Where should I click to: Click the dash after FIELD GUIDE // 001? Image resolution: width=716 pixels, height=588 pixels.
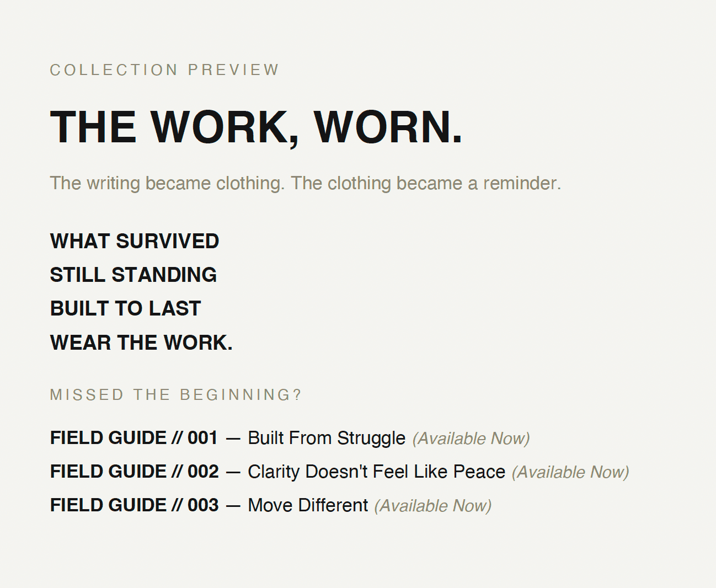233,439
